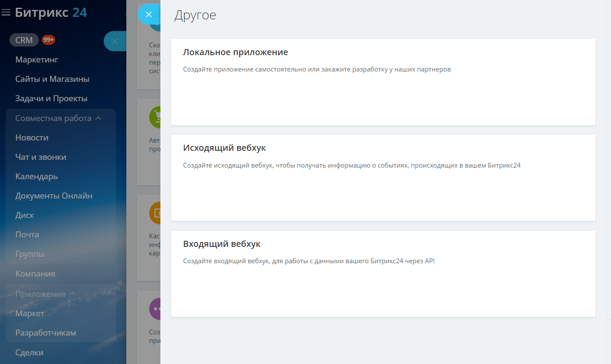Open Почта in the sidebar
Image resolution: width=611 pixels, height=364 pixels.
coord(27,234)
